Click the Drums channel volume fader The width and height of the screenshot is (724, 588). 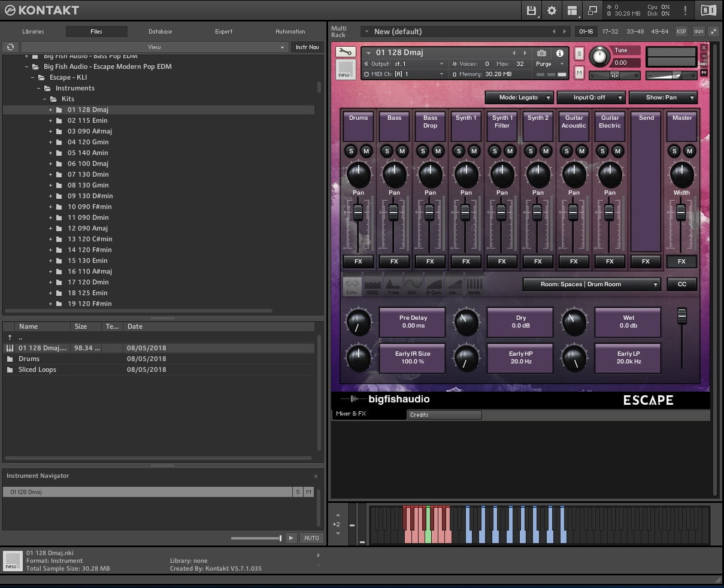tap(358, 212)
